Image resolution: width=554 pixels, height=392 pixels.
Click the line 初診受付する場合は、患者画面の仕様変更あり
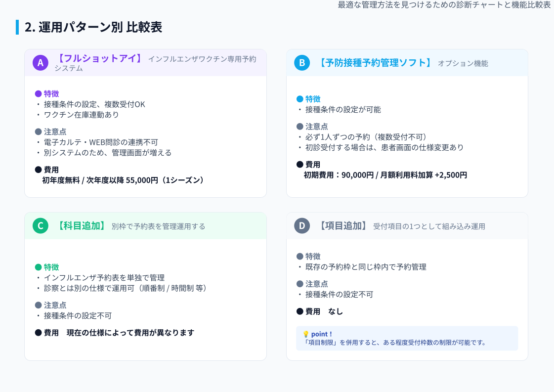coord(384,147)
